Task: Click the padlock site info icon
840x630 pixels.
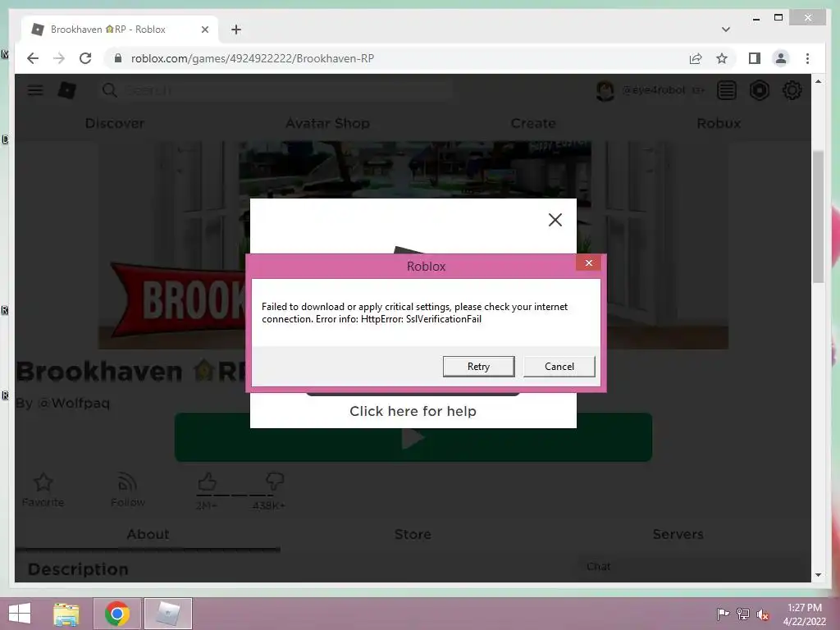Action: coord(118,58)
